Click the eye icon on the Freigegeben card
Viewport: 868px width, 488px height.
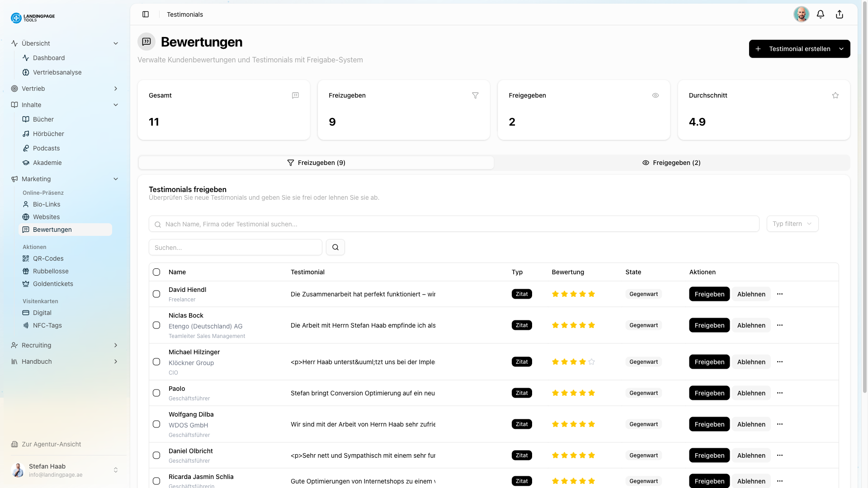(x=656, y=95)
